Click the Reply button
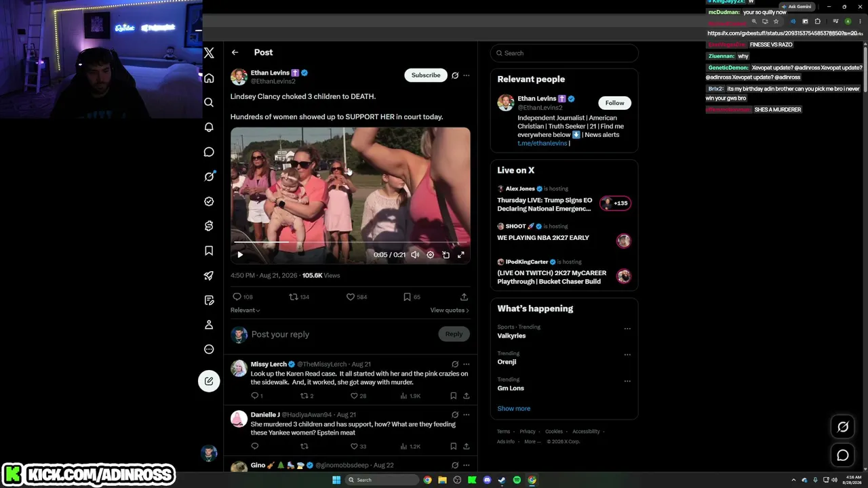 click(454, 334)
